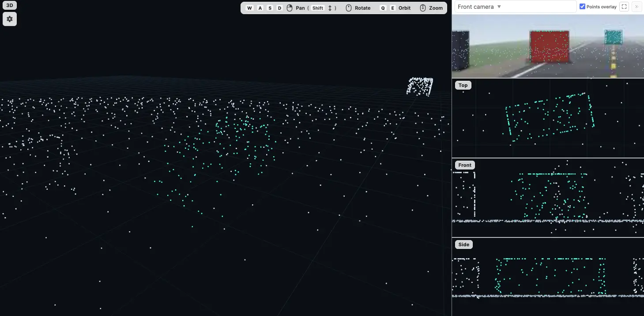The width and height of the screenshot is (644, 316).
Task: Select the Top view label
Action: point(463,85)
